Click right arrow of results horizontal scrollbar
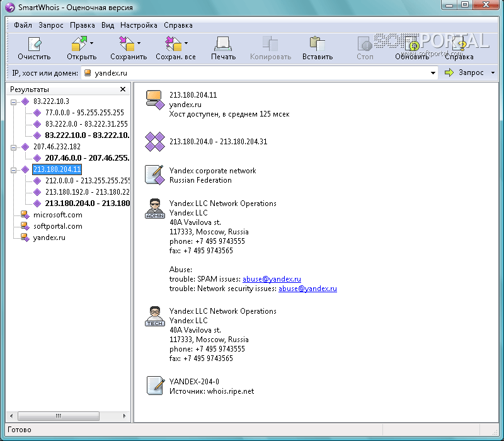The image size is (504, 441). click(124, 416)
